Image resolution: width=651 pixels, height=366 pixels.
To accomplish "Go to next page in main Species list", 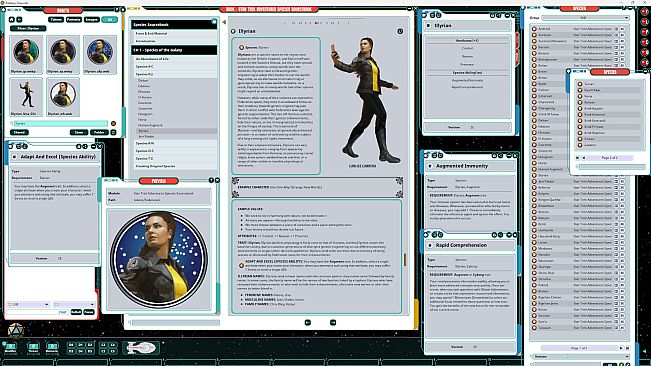I will click(621, 348).
